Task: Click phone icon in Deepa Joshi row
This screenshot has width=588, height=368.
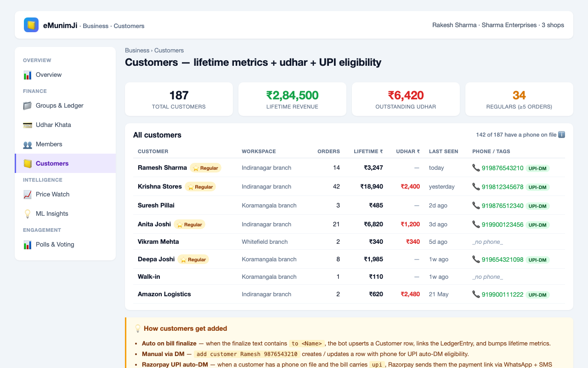Action: pyautogui.click(x=476, y=259)
